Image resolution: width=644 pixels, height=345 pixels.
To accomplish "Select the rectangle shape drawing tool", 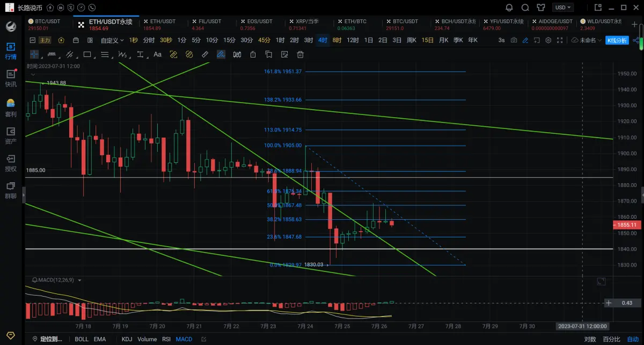I will coord(87,54).
